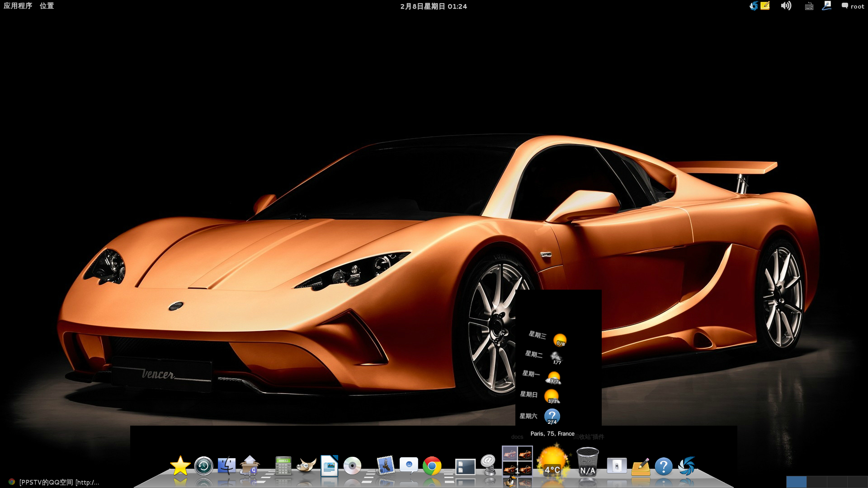Click the CD disc icon in dock
Image resolution: width=868 pixels, height=488 pixels.
coord(352,466)
